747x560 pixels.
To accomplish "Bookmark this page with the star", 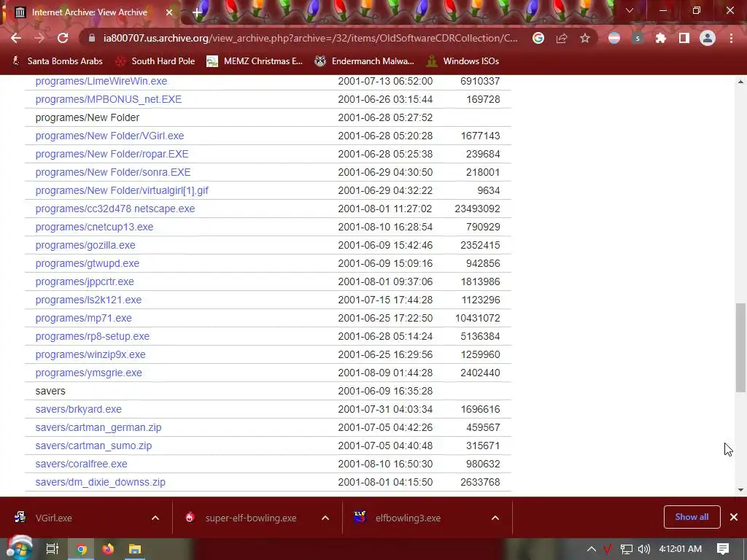I will (585, 38).
